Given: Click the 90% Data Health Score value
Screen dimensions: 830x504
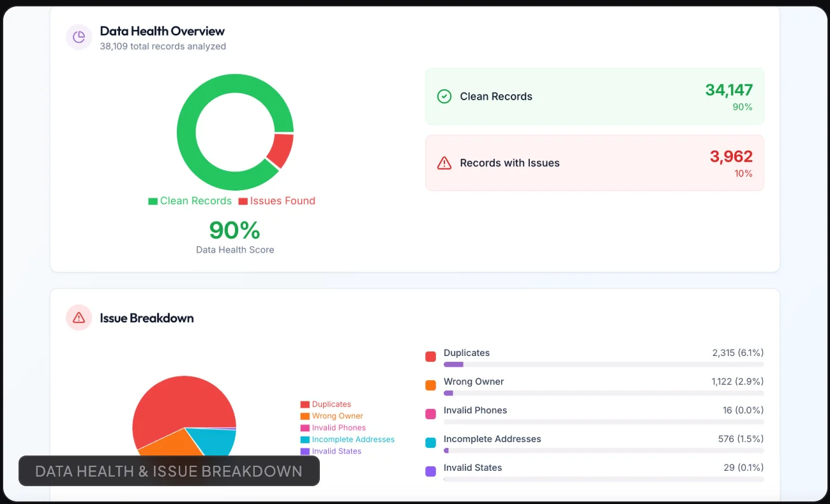Looking at the screenshot, I should pyautogui.click(x=235, y=230).
